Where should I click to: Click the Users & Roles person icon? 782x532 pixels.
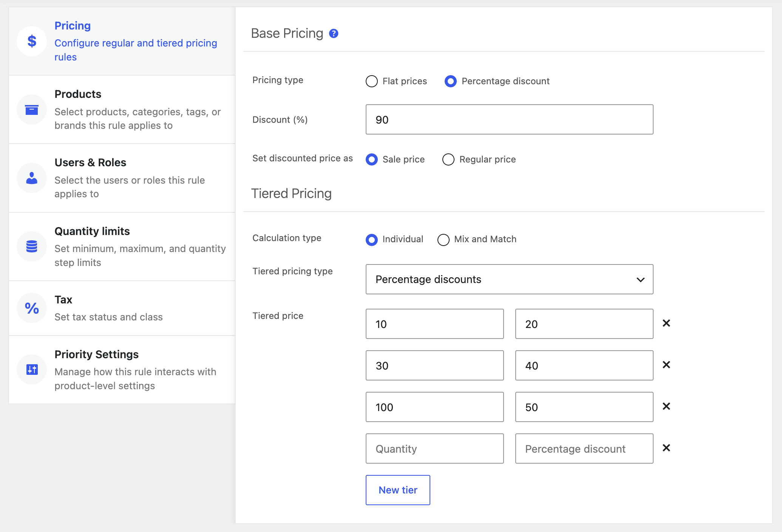coord(32,178)
